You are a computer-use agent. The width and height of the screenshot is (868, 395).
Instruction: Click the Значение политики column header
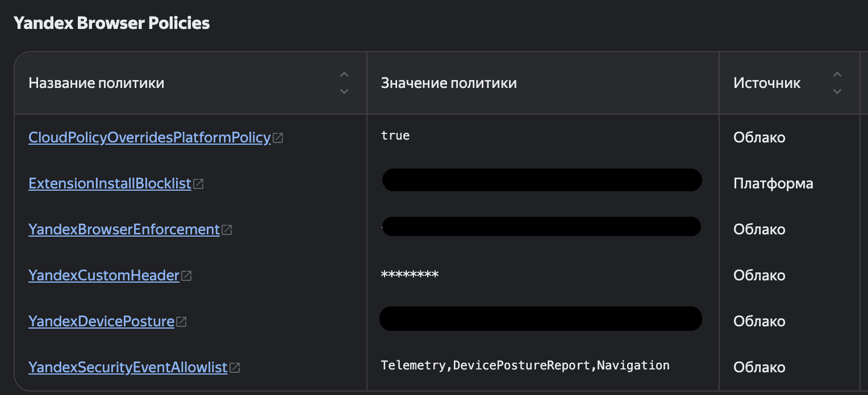tap(449, 83)
